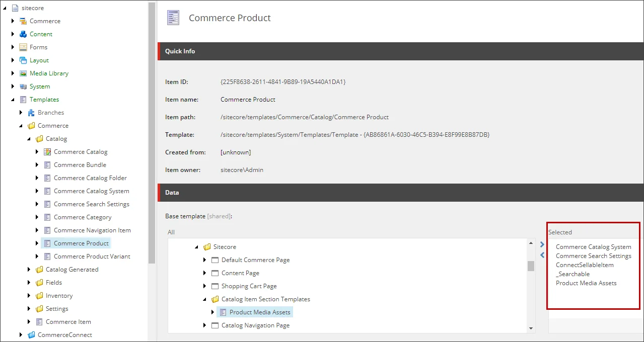The width and height of the screenshot is (644, 342).
Task: Click the Default Commerce Page template icon
Action: click(215, 260)
